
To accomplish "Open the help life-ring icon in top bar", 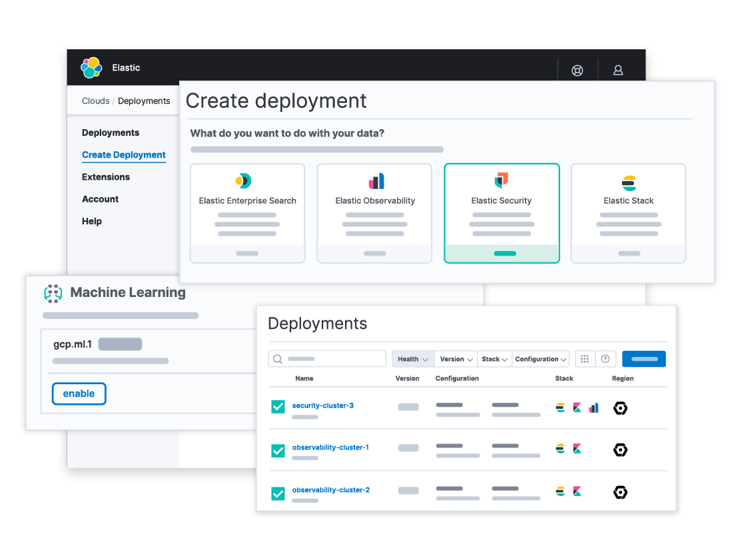I will click(x=577, y=70).
